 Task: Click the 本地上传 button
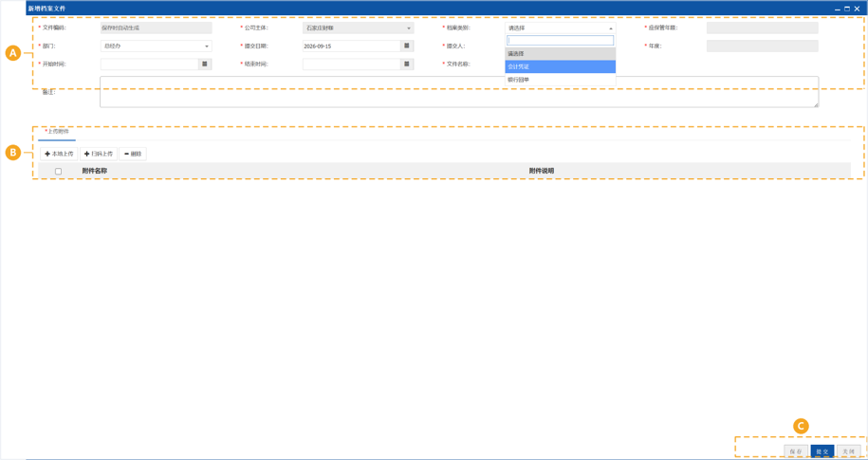tap(59, 154)
